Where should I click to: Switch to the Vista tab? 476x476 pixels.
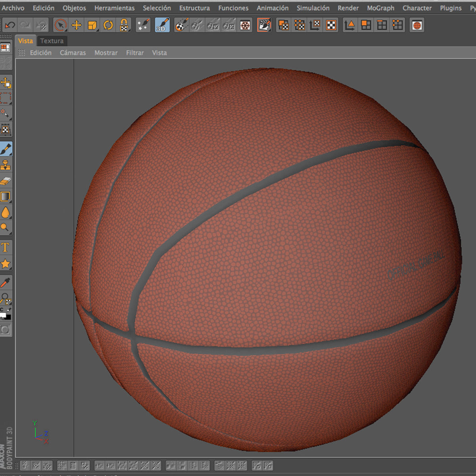click(x=25, y=41)
